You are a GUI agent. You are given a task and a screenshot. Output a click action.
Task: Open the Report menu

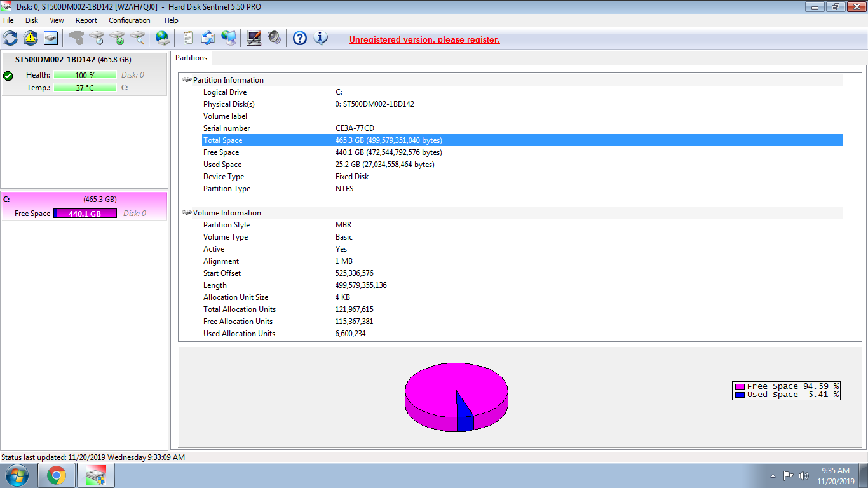pos(86,20)
